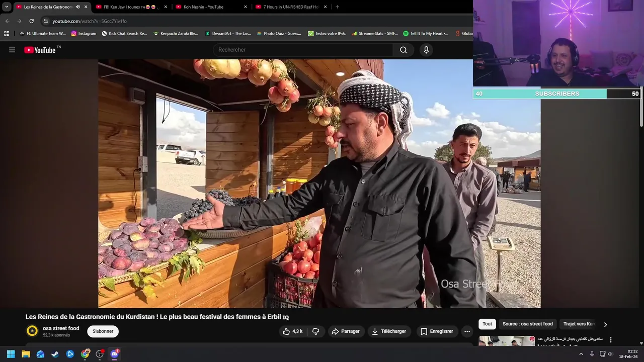Open Discord from the taskbar

coord(114,354)
